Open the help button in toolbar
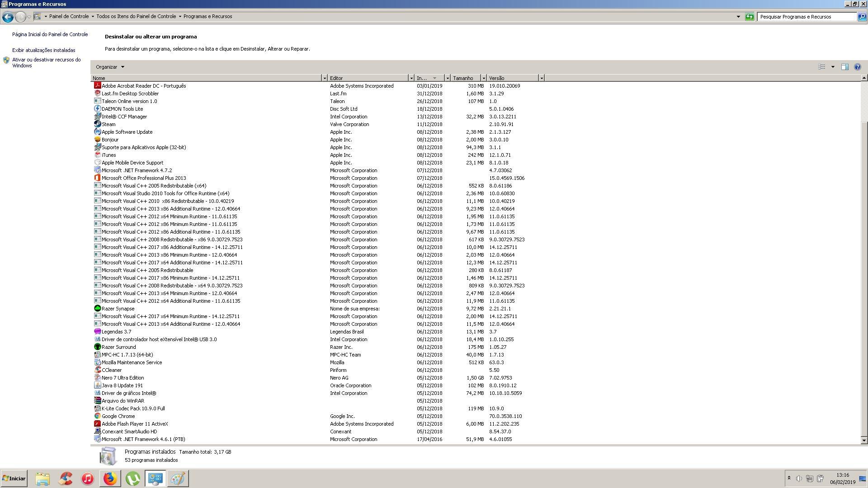Viewport: 868px width, 488px height. click(x=857, y=67)
